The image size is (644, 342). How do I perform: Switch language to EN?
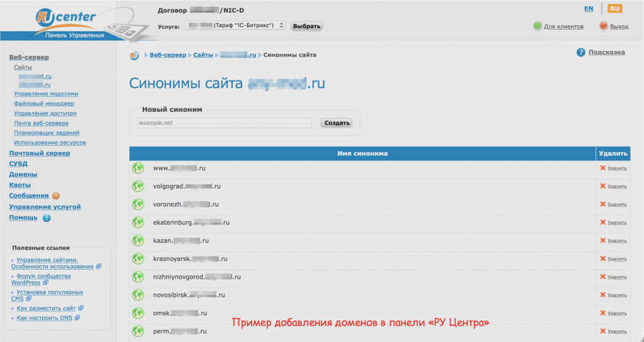[x=589, y=9]
